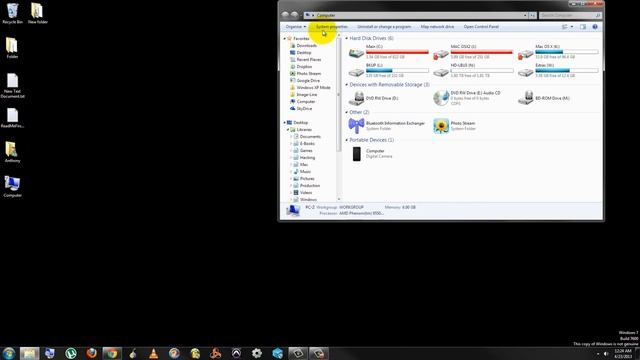Click Map network drive

tap(437, 27)
